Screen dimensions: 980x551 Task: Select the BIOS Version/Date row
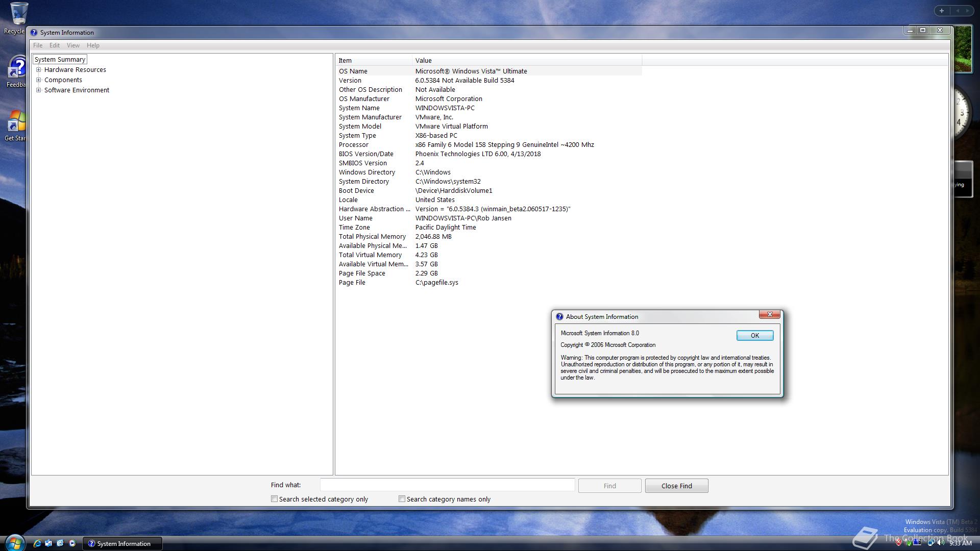488,154
